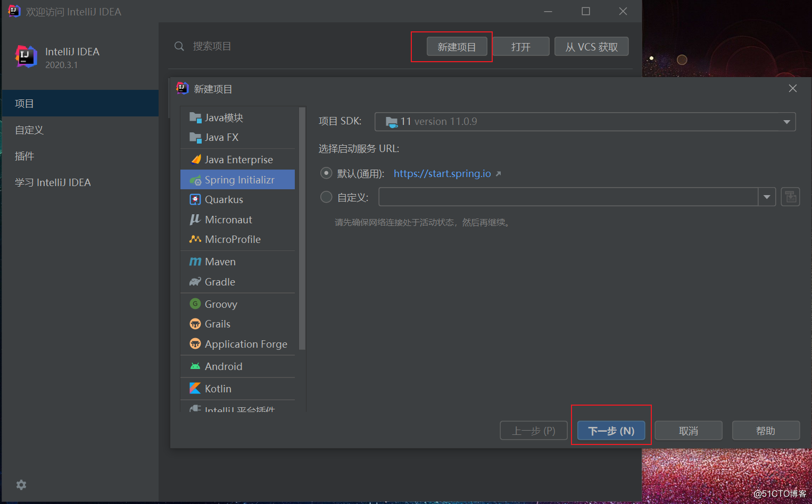This screenshot has width=812, height=504.
Task: Choose the Kotlin project type
Action: [217, 388]
